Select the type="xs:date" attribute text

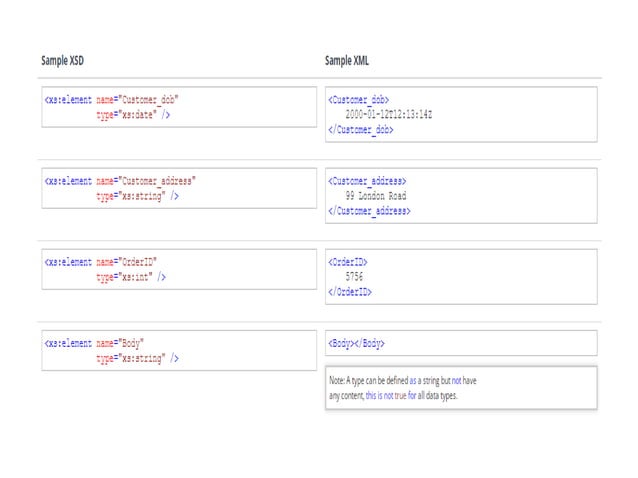tap(127, 115)
